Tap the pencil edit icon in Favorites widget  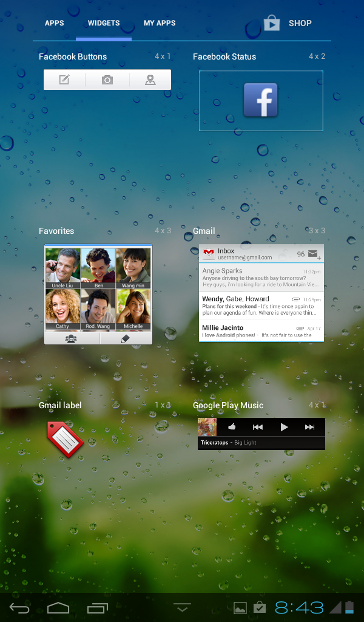tap(125, 338)
